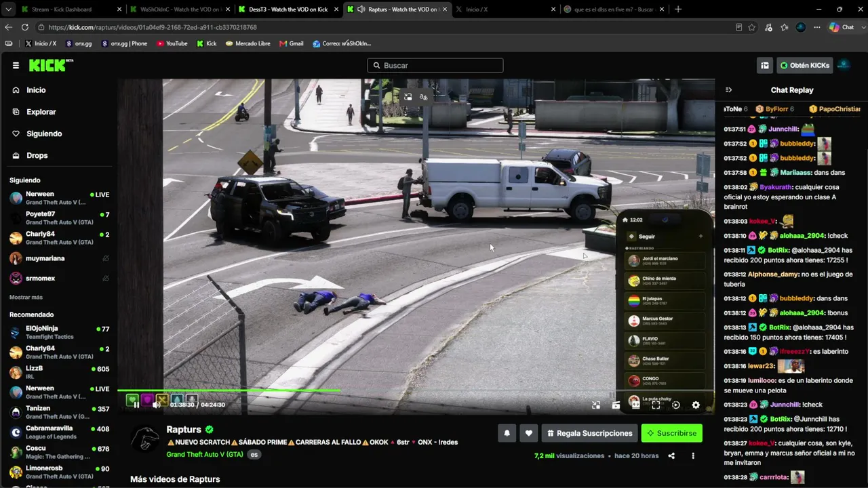Expand followed channels with Mostrar más
Image resolution: width=868 pixels, height=488 pixels.
point(26,298)
